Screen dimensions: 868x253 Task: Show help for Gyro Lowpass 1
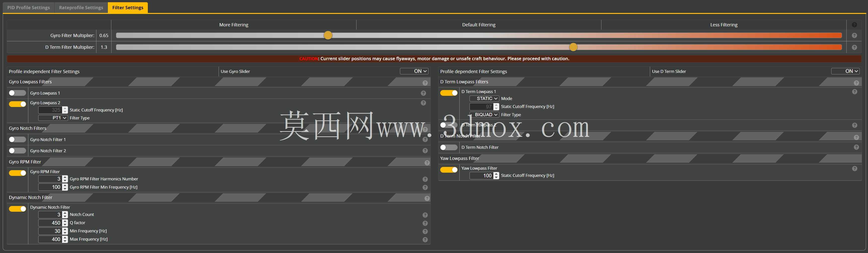pyautogui.click(x=423, y=93)
